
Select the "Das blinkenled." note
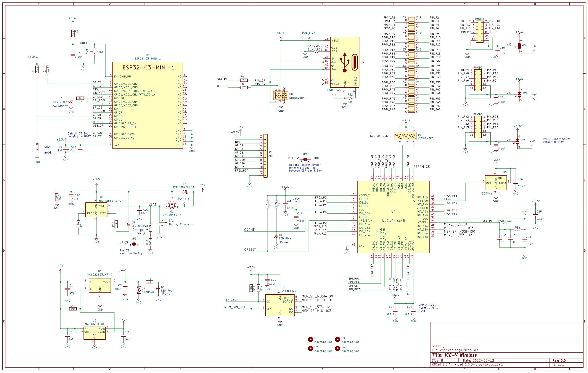coord(380,137)
